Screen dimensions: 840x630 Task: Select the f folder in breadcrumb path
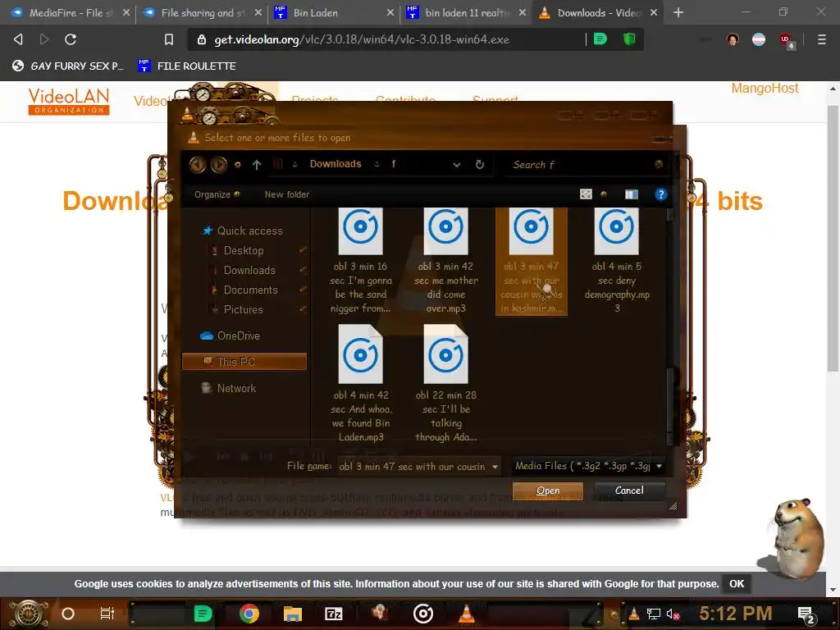(x=394, y=164)
